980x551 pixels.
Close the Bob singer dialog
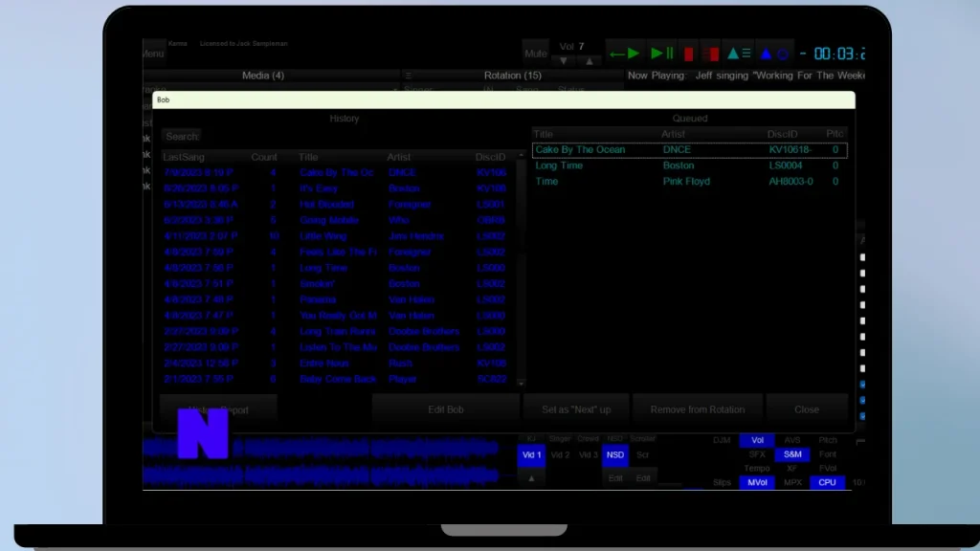806,409
